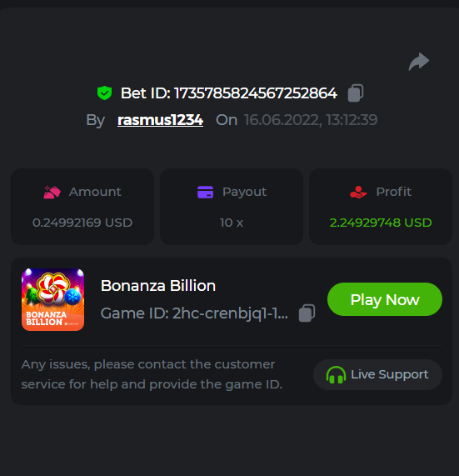Copy the Game ID using copy icon
The width and height of the screenshot is (459, 476).
tap(307, 313)
